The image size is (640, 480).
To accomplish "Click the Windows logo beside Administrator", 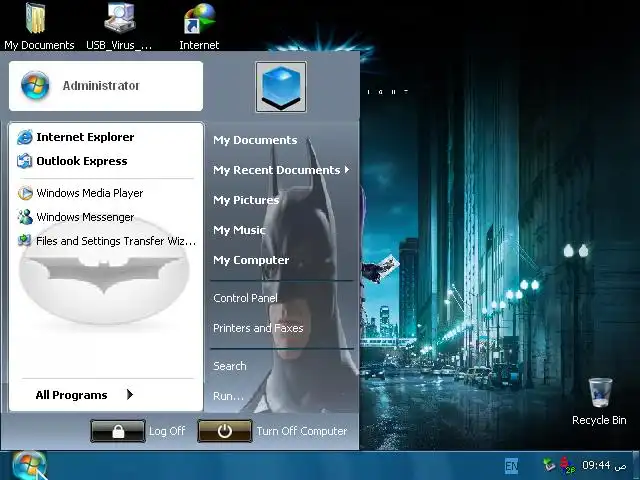I will pos(35,85).
